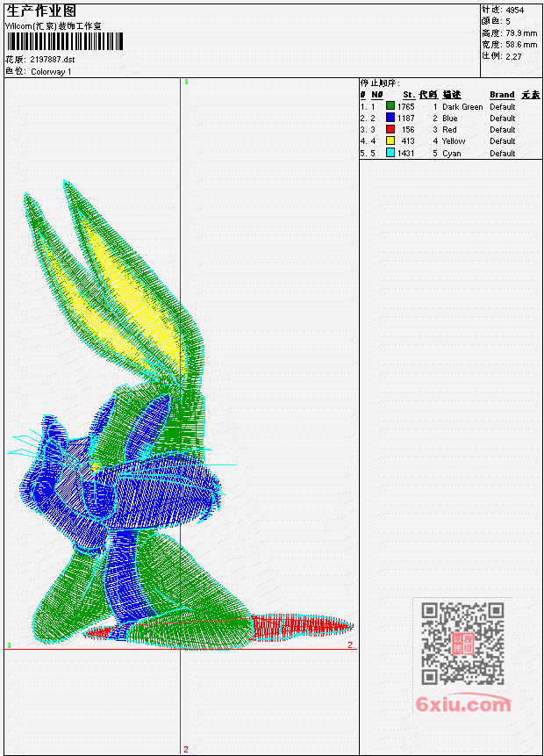Click Default brand in the Dark Green row

tap(503, 106)
